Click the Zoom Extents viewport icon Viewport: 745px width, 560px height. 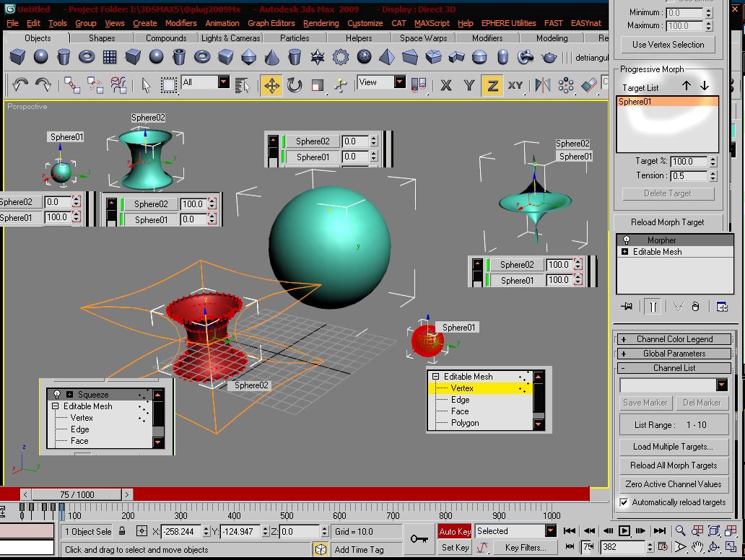point(714,530)
